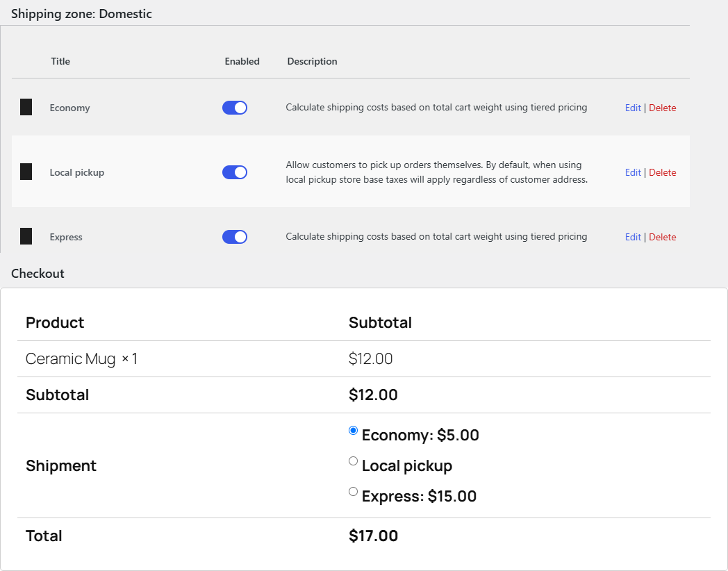The width and height of the screenshot is (728, 571).
Task: Select the Express: $15.00 shipment radio
Action: pyautogui.click(x=353, y=492)
